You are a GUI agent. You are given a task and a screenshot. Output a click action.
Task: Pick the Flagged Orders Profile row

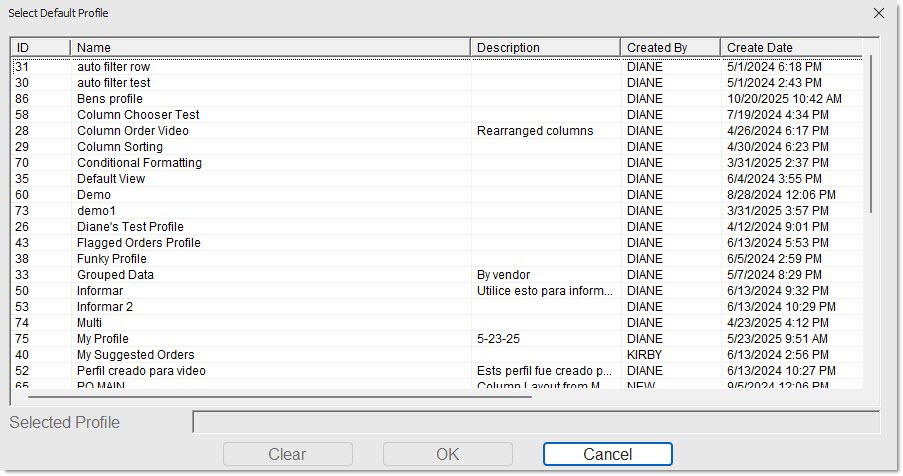click(138, 243)
